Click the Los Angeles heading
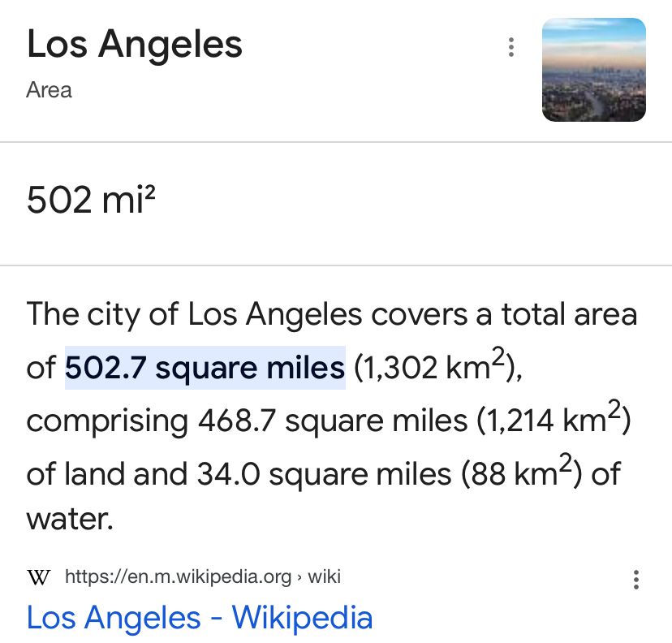 pyautogui.click(x=134, y=45)
